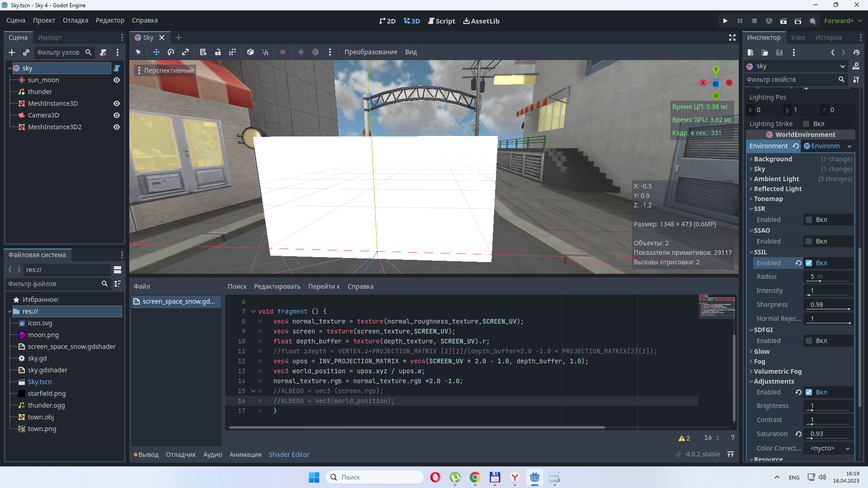Screen dimensions: 868x488
Task: Hide the MeshInstance3D node
Action: click(117, 103)
